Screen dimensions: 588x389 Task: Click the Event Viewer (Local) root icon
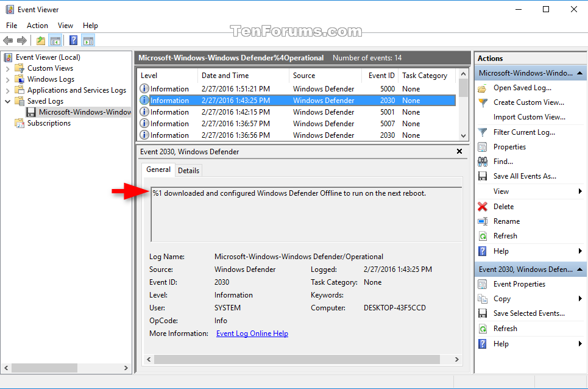click(9, 57)
